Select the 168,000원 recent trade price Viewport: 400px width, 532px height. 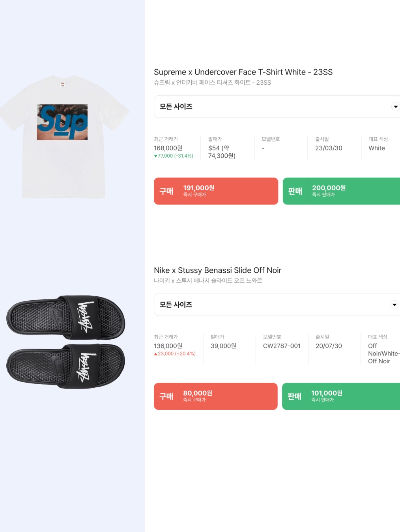pyautogui.click(x=168, y=148)
